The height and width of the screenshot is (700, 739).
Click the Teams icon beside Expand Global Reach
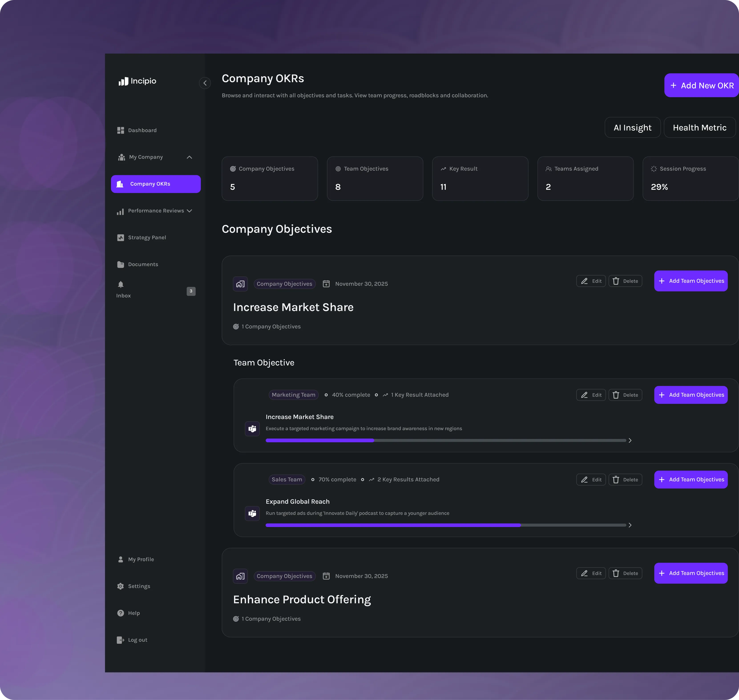(252, 513)
